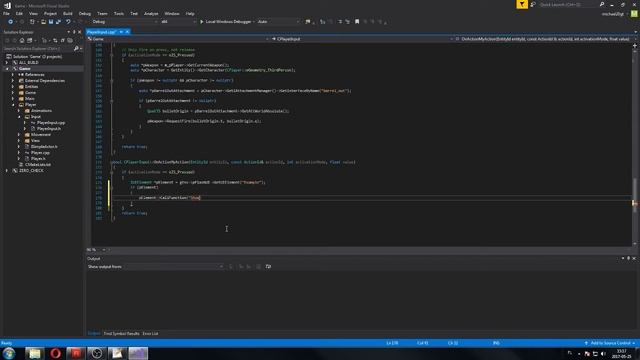Open the Analyze menu
Image resolution: width=640 pixels, height=360 pixels.
point(151,13)
